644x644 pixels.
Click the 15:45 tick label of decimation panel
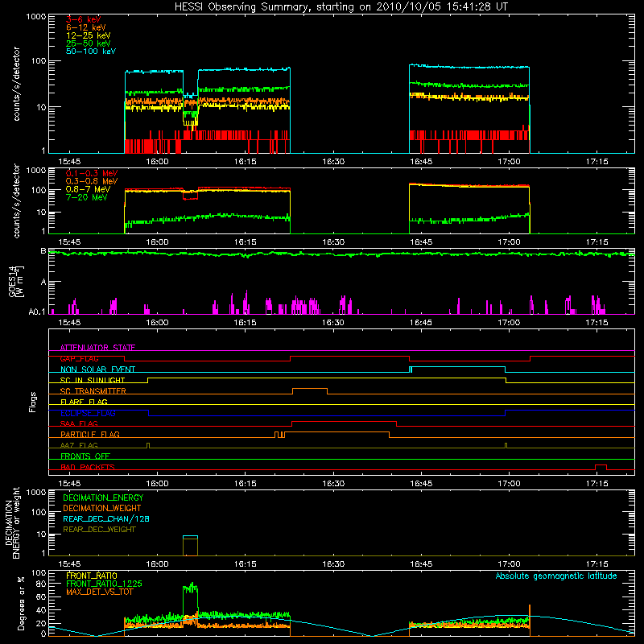69,564
